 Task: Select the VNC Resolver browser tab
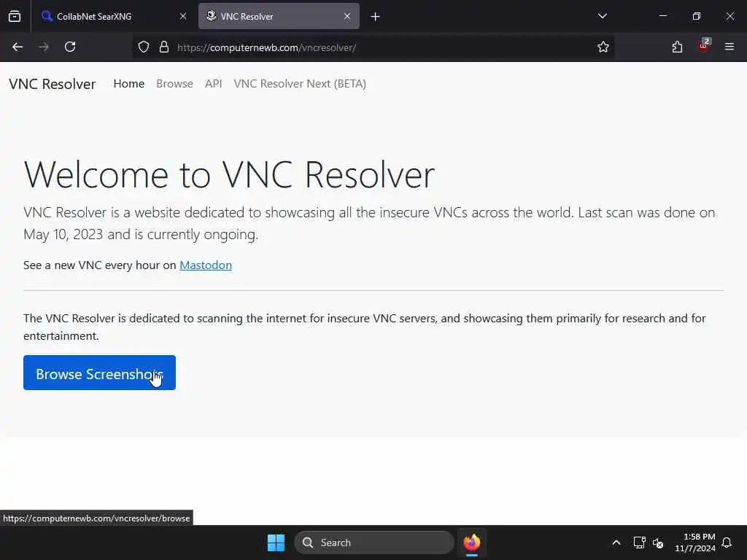point(279,16)
